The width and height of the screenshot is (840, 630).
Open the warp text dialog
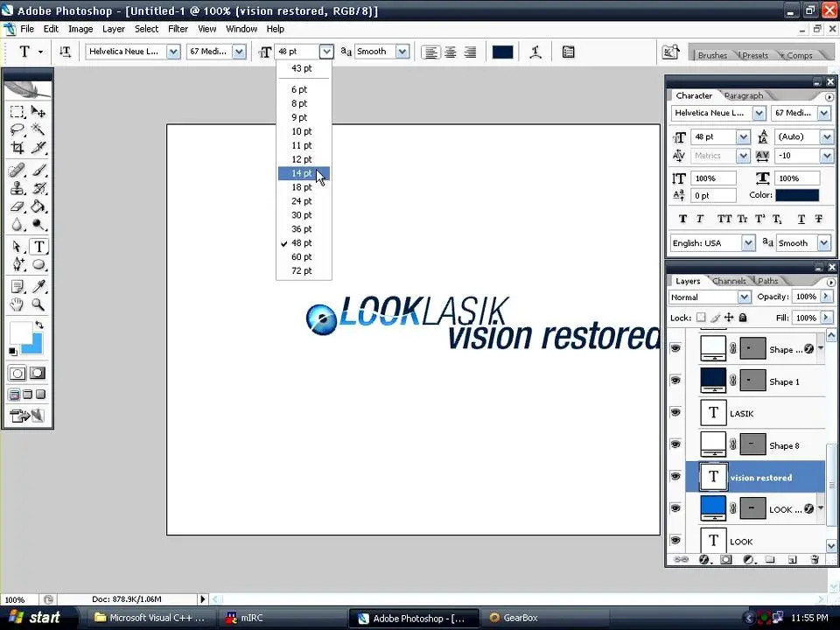(x=535, y=52)
